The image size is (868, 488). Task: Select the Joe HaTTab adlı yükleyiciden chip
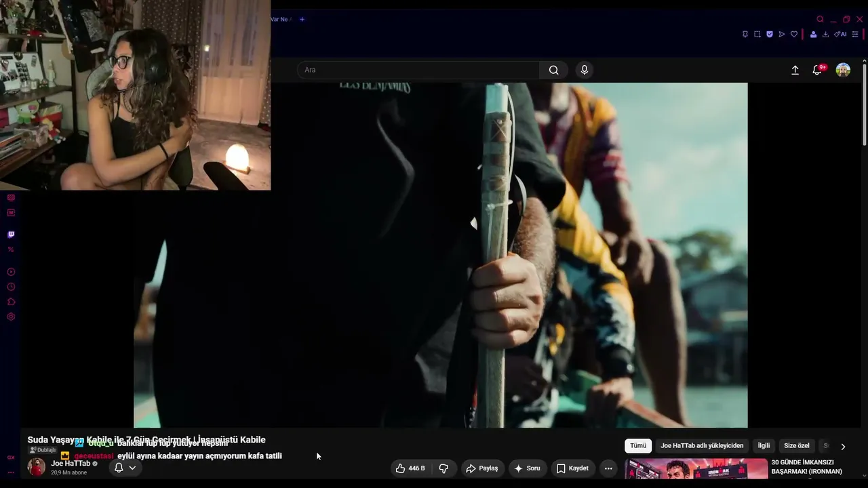tap(702, 446)
